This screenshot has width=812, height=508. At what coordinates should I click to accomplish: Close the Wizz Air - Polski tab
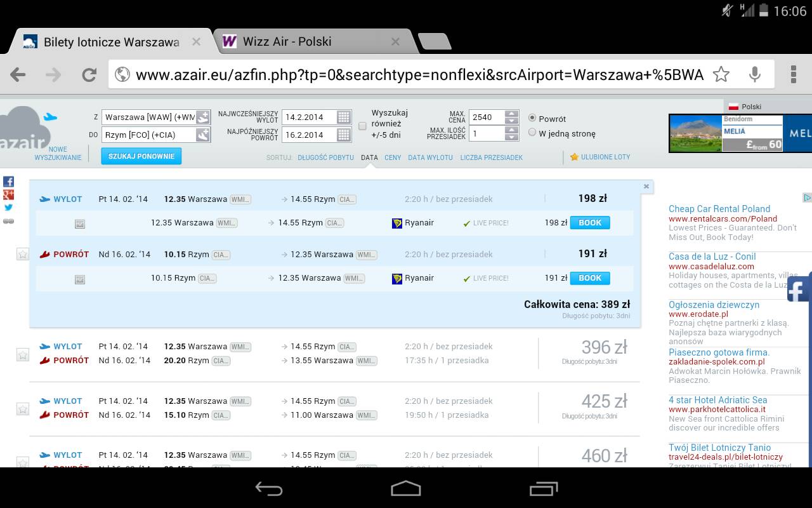point(395,42)
